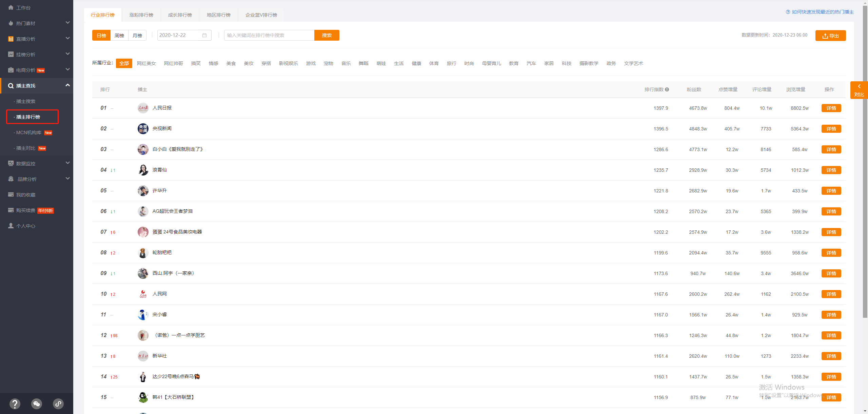This screenshot has height=414, width=868.
Task: Expand the 电商分析 menu chevron
Action: click(67, 69)
